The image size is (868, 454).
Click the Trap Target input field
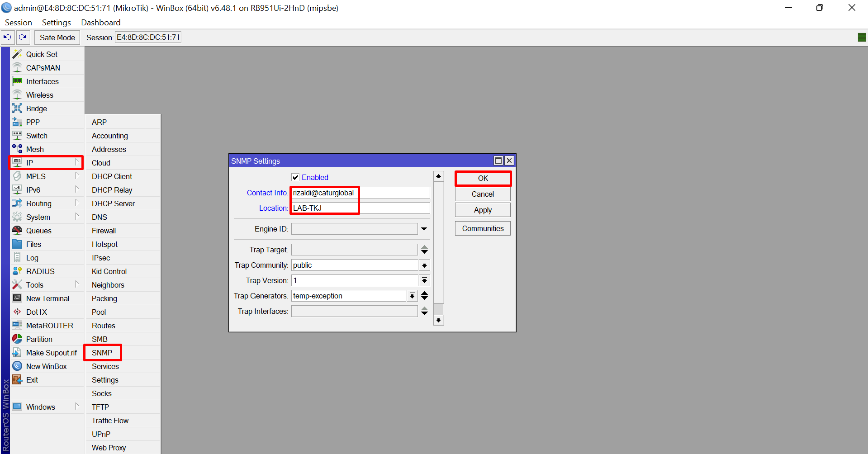tap(354, 250)
